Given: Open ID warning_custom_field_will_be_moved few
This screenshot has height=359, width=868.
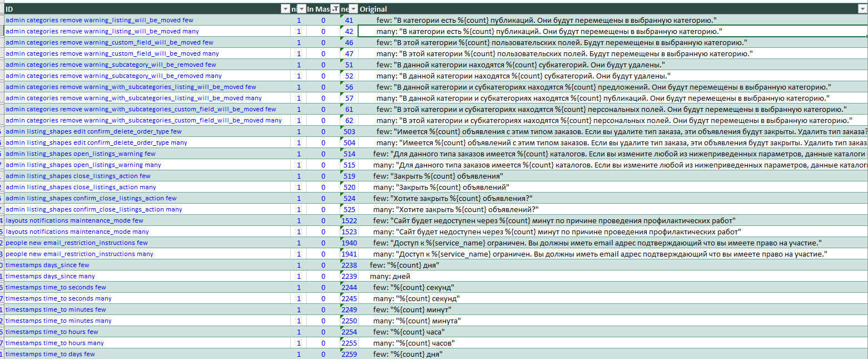Looking at the screenshot, I should point(110,42).
